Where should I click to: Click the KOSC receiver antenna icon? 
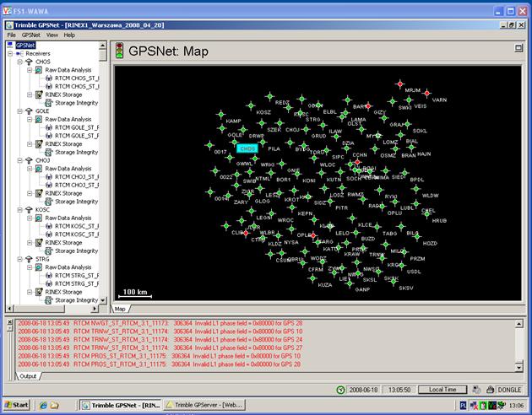pyautogui.click(x=30, y=210)
